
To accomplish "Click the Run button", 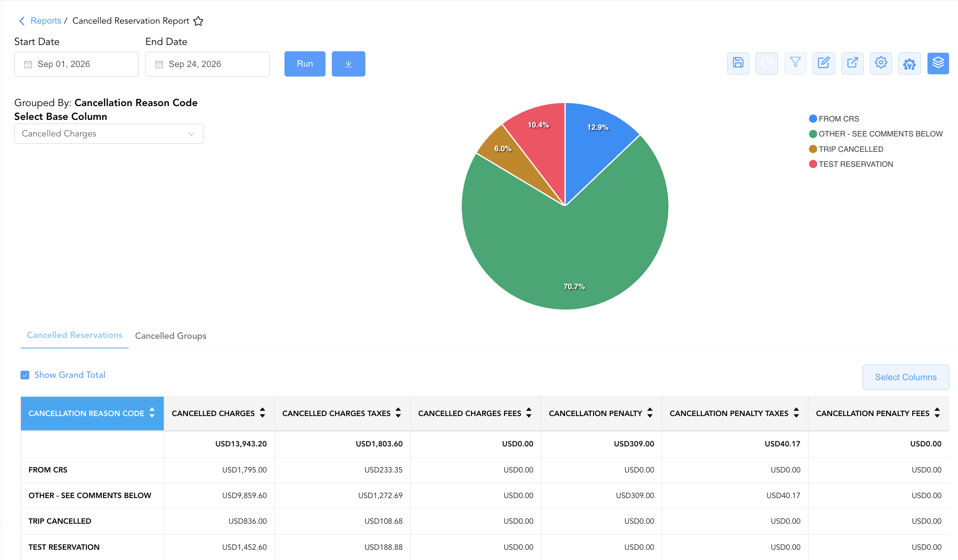I will pyautogui.click(x=305, y=64).
